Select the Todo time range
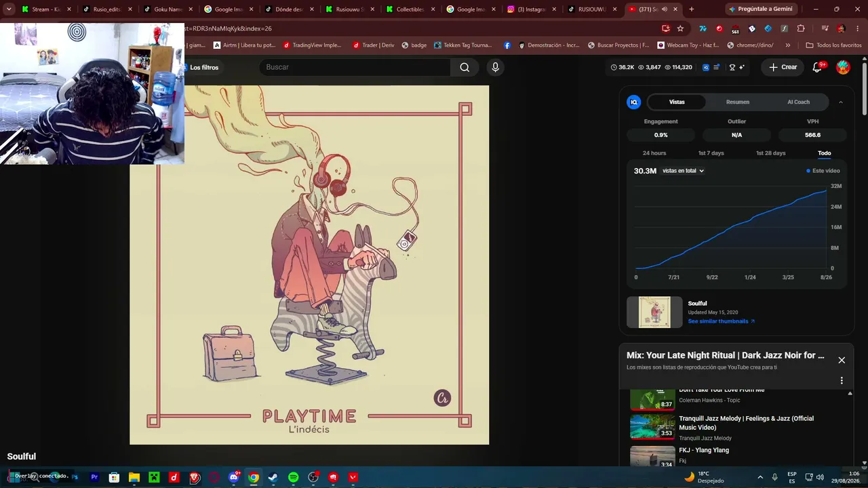Image resolution: width=868 pixels, height=488 pixels. tap(825, 153)
